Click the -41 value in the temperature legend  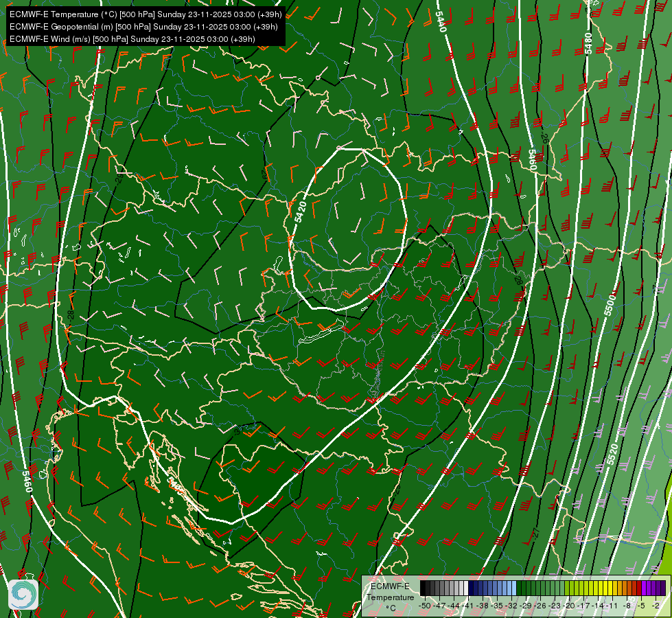click(467, 606)
